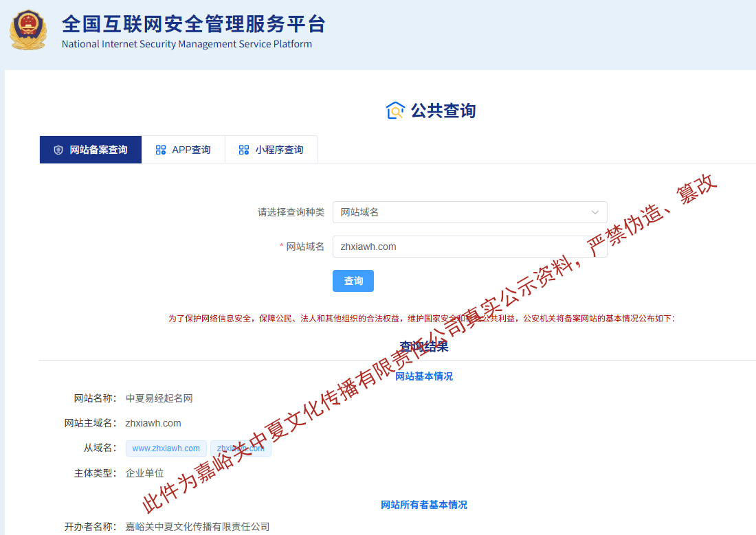
Task: Click the 企业单位 entity type value
Action: (x=144, y=473)
